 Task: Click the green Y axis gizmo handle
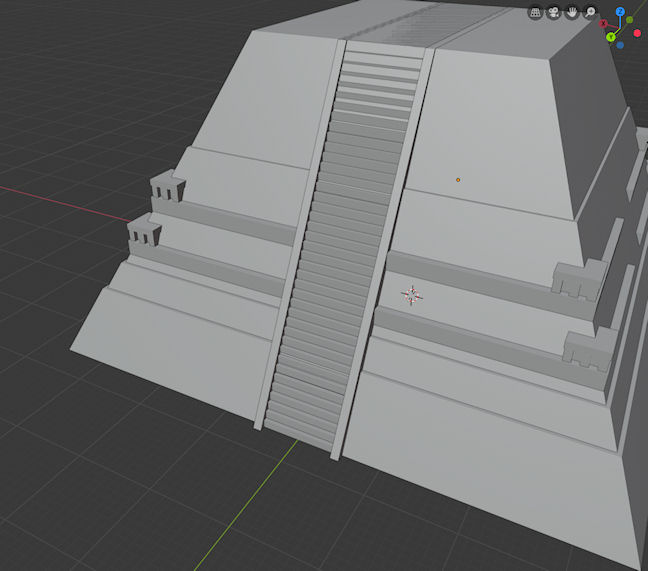[611, 37]
